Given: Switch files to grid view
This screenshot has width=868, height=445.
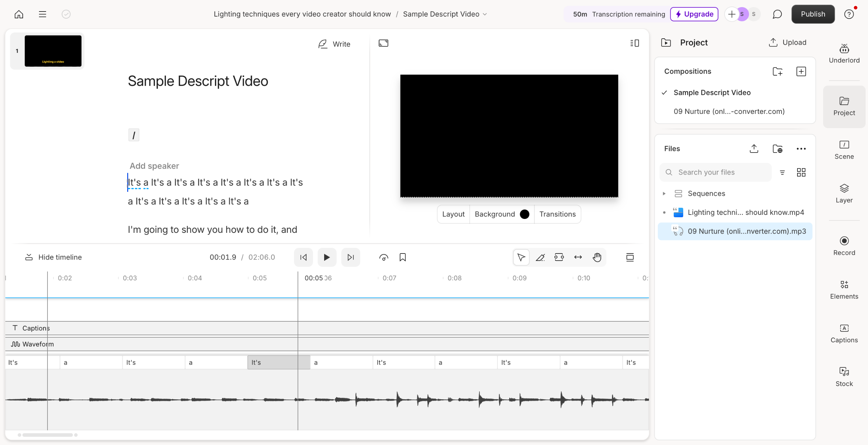Looking at the screenshot, I should point(801,173).
